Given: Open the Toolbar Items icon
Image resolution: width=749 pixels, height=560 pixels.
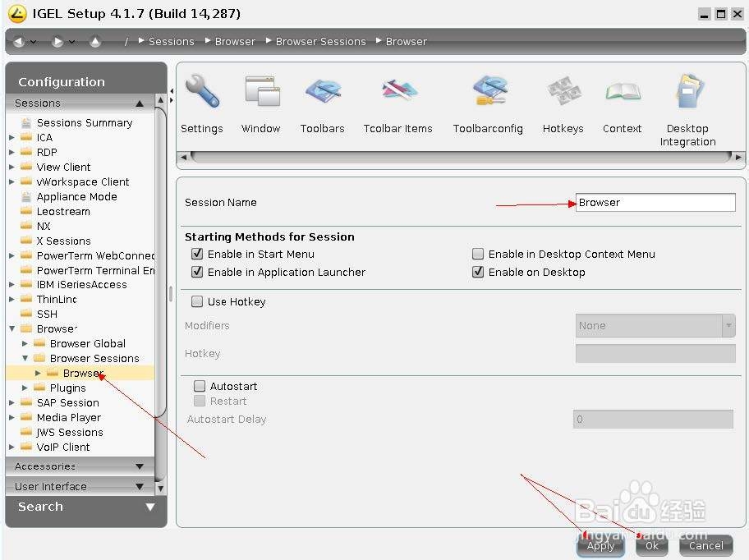Looking at the screenshot, I should point(399,90).
